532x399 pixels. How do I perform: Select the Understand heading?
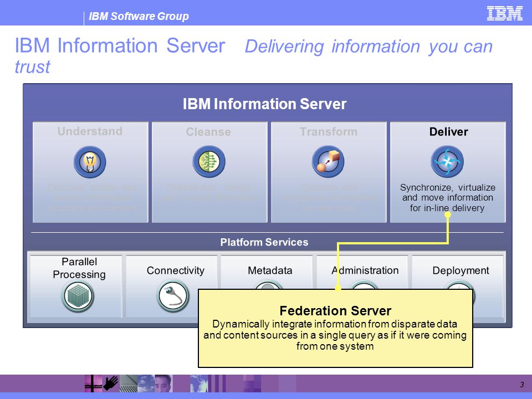pyautogui.click(x=90, y=131)
